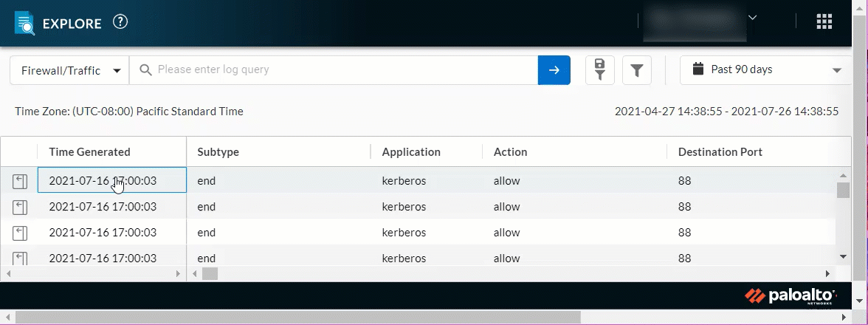Click the Destination Port column header
Image resolution: width=868 pixels, height=325 pixels.
coord(720,152)
